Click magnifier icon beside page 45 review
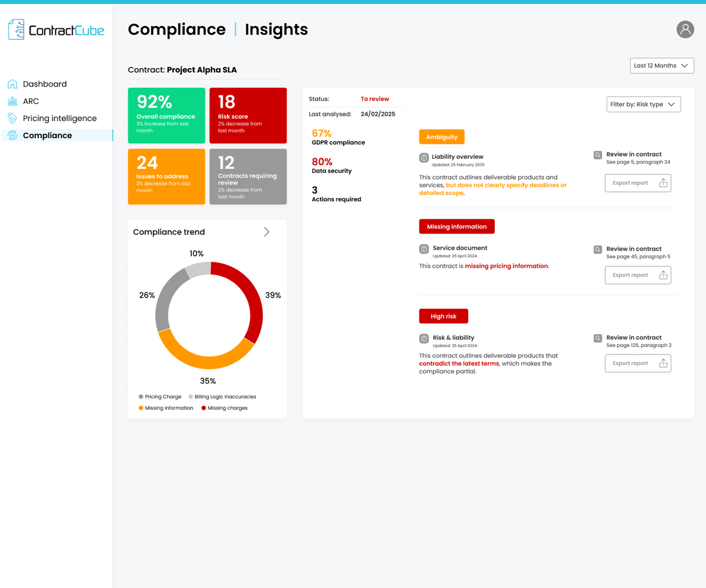The image size is (706, 588). [x=598, y=250]
